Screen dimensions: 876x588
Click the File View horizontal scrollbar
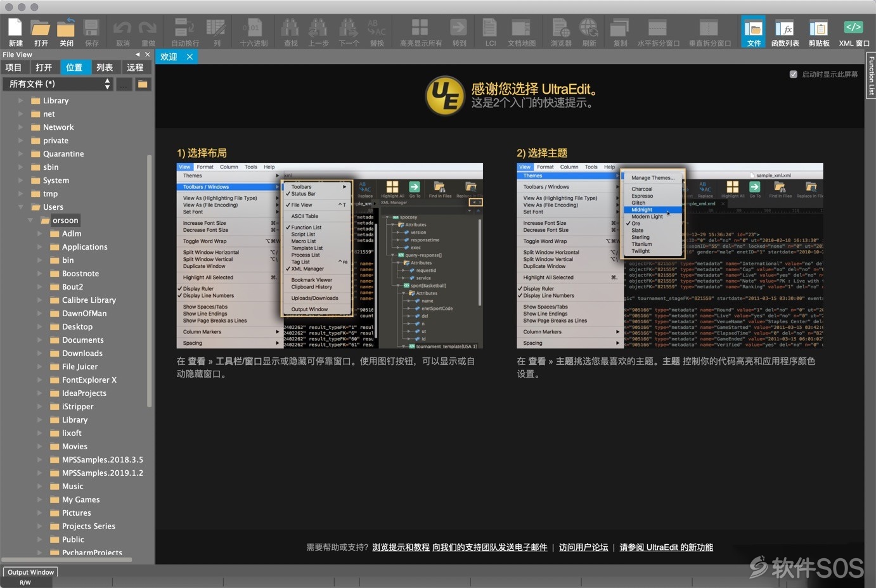[x=67, y=559]
